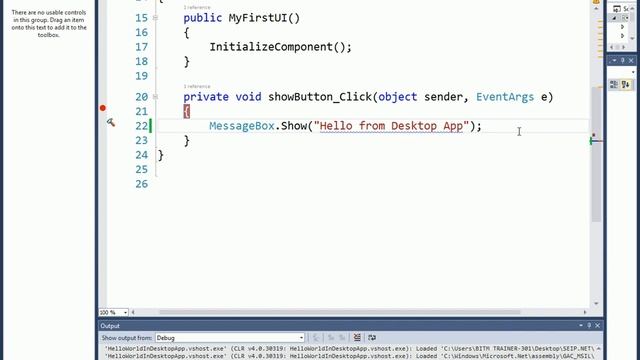Click 'MyFirstUI' constructor name on line 15
The image size is (640, 360).
pyautogui.click(x=258, y=18)
